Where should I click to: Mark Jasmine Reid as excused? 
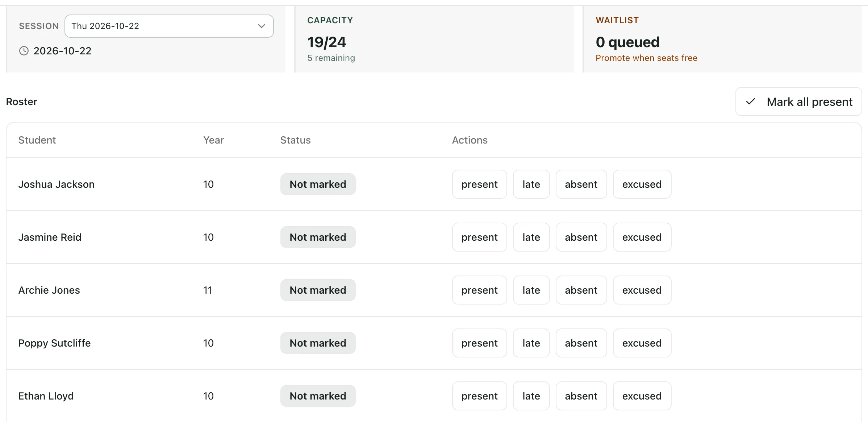coord(642,237)
